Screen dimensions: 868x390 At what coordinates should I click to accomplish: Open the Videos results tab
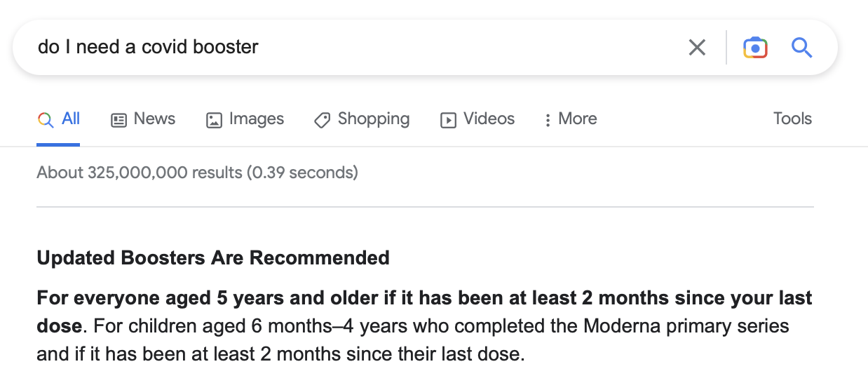tap(489, 119)
